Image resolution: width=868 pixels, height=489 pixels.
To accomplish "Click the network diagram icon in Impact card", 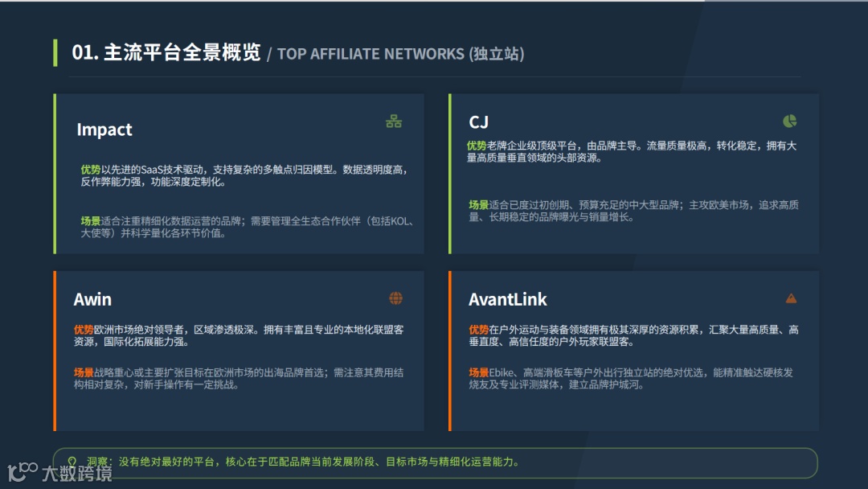I will point(394,121).
